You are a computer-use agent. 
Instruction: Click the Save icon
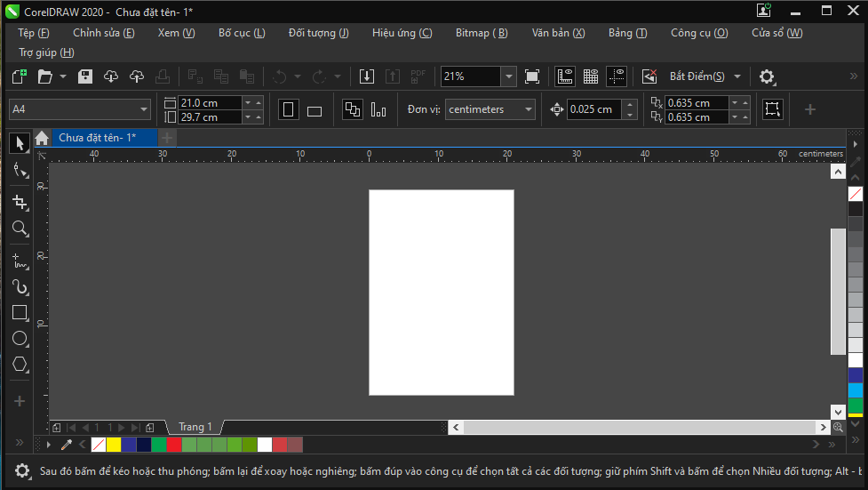pos(84,76)
